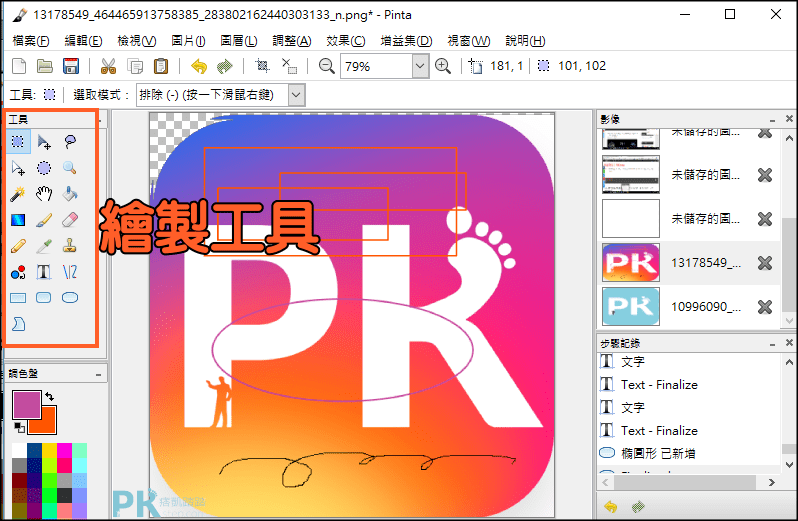Open the 檢視(V) menu

point(136,41)
